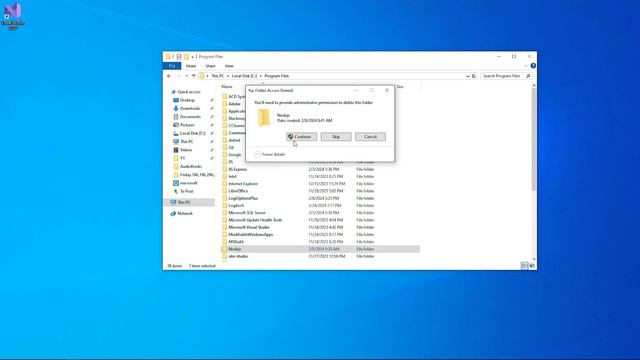Select the LibreOffice folder
640x360 pixels.
(x=238, y=191)
